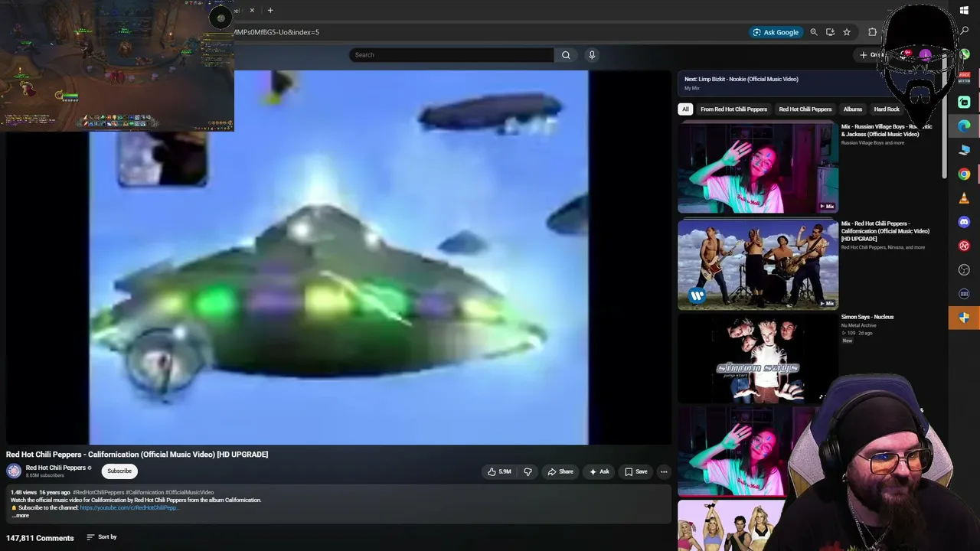The width and height of the screenshot is (980, 551).
Task: Open Microsoft Edge from the taskbar
Action: 964,126
